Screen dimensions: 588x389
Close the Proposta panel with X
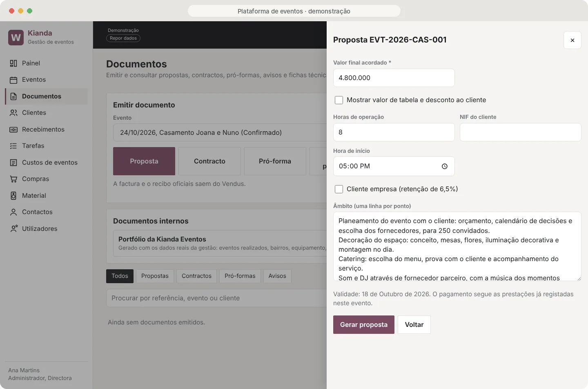tap(572, 40)
